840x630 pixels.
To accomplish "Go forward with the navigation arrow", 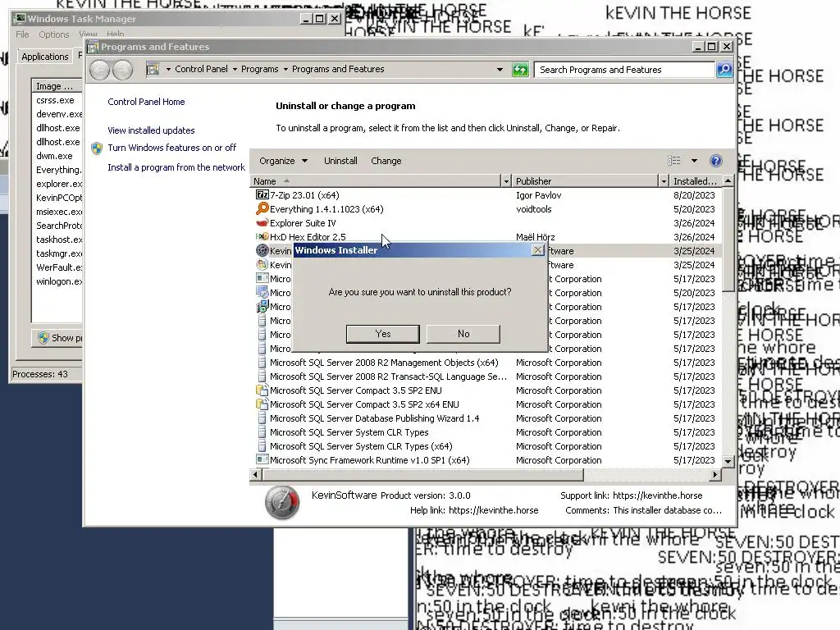I will tap(123, 70).
